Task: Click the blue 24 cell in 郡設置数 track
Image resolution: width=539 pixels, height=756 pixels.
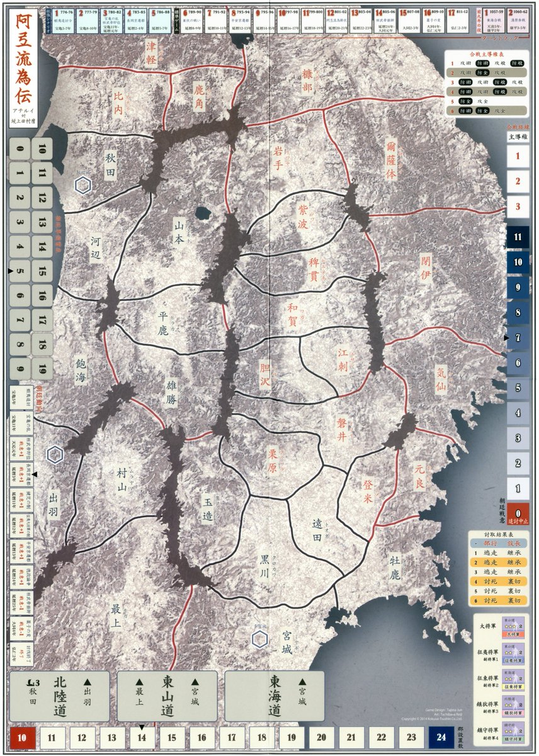Action: point(441,737)
